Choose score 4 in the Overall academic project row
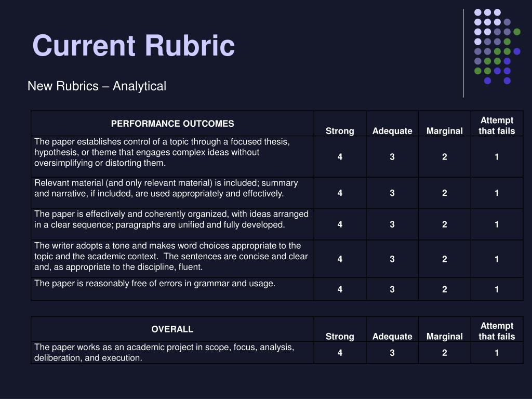This screenshot has height=399, width=532. pos(340,353)
